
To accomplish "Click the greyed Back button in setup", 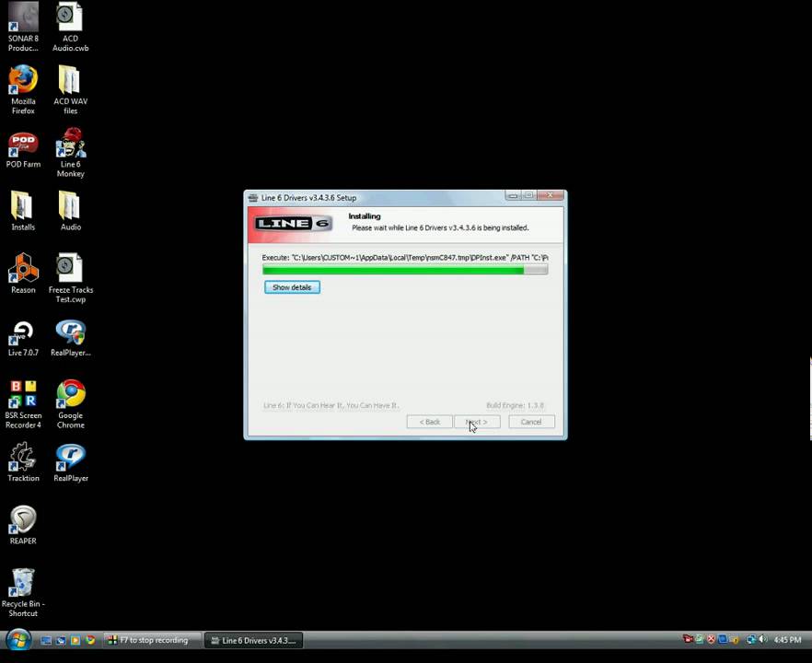I will 430,422.
